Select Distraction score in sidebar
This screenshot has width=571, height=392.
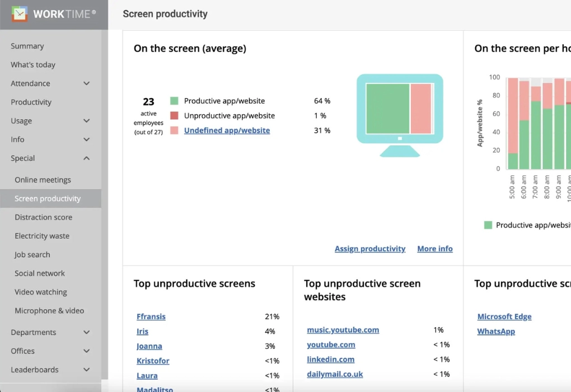click(44, 217)
